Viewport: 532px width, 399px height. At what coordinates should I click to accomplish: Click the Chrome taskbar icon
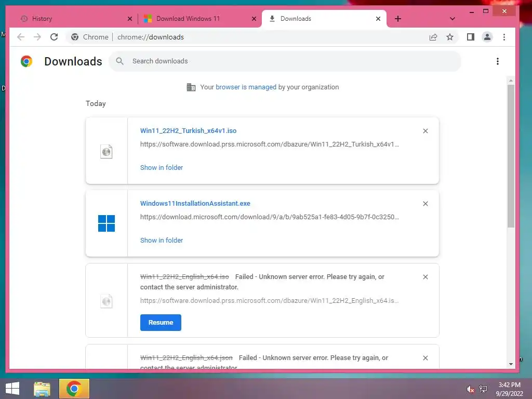[74, 389]
